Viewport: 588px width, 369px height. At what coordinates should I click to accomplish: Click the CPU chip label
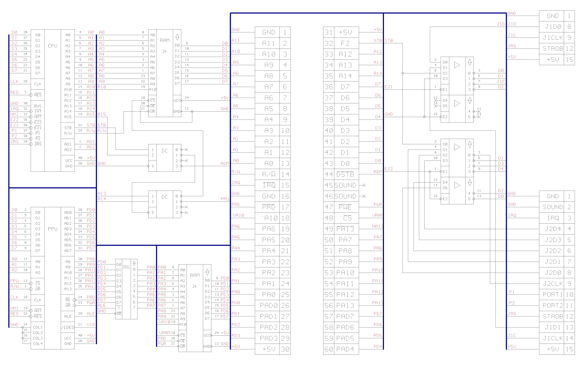pyautogui.click(x=52, y=46)
